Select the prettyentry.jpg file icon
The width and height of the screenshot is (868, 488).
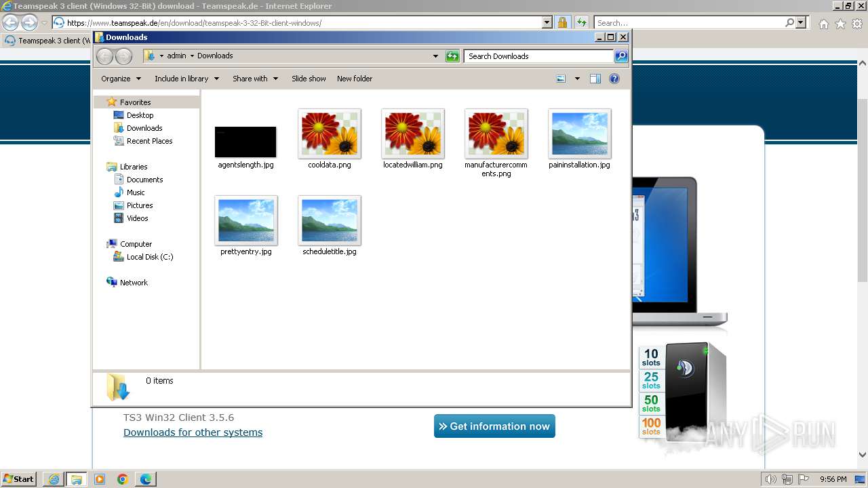pos(246,220)
